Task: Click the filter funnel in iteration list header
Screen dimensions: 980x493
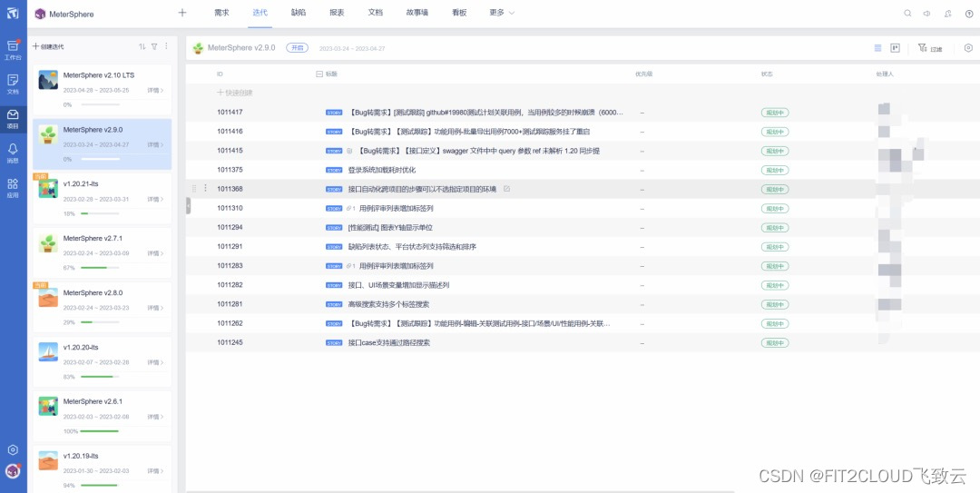Action: pos(154,46)
